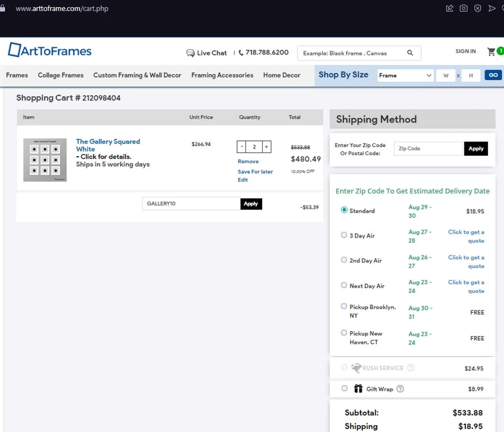Click the width W size field
The width and height of the screenshot is (504, 432).
coord(446,75)
